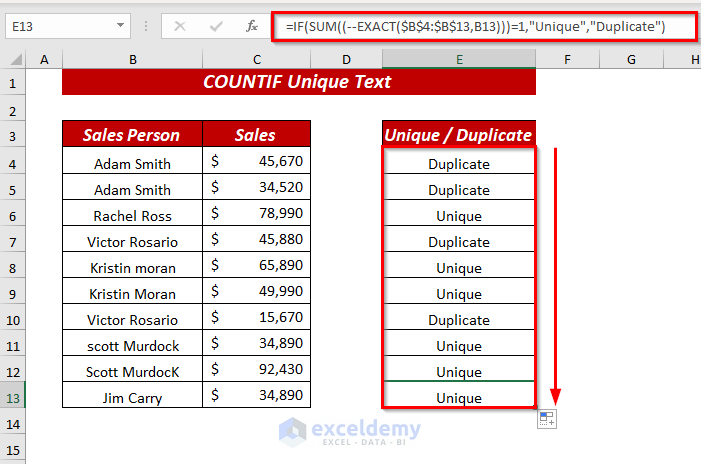Viewport: 701px width, 464px height.
Task: Select the Duplicate result in row 7
Action: (459, 239)
